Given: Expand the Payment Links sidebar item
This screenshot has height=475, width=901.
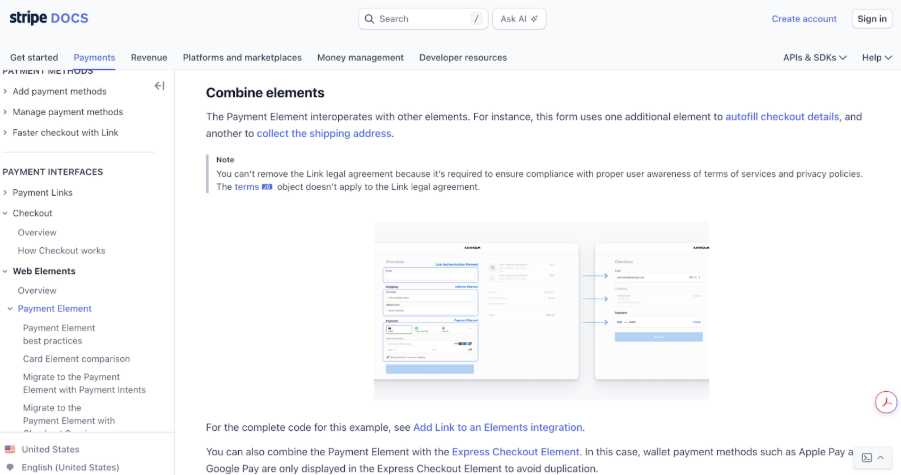Looking at the screenshot, I should pyautogui.click(x=42, y=193).
